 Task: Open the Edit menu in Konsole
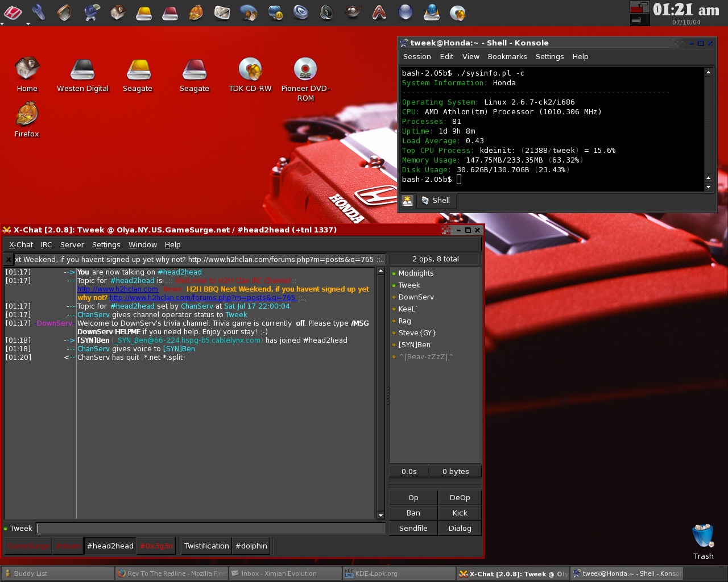pos(446,57)
